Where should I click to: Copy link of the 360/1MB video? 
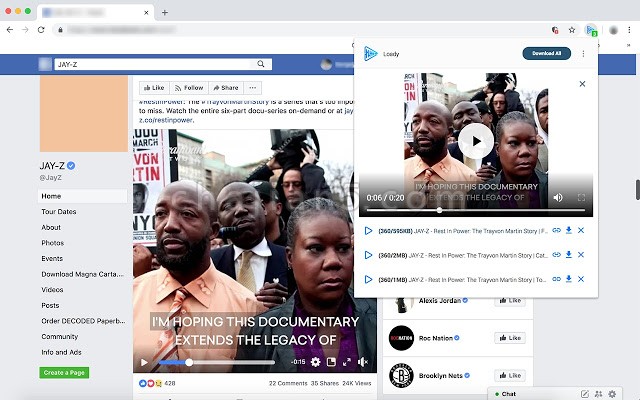pos(556,279)
